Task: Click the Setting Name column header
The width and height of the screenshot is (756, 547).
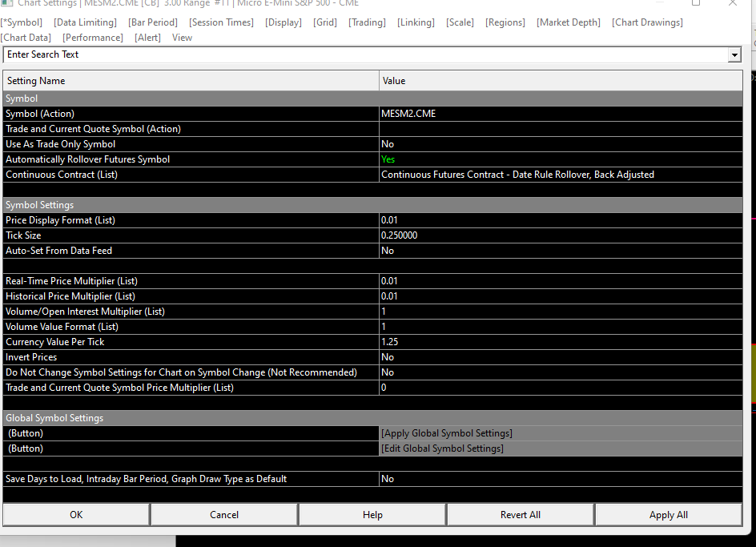Action: click(191, 81)
